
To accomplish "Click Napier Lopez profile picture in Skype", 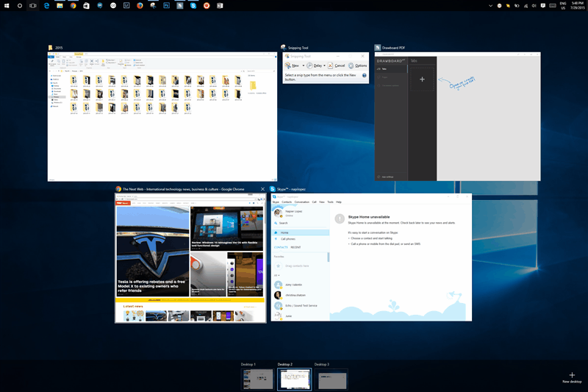I will (x=278, y=213).
